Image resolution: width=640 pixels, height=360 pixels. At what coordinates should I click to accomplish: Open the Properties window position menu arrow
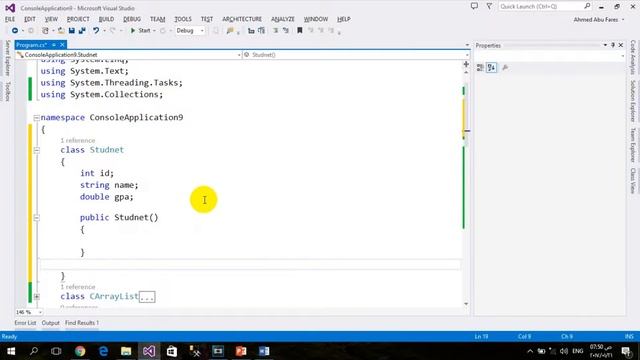[605, 45]
